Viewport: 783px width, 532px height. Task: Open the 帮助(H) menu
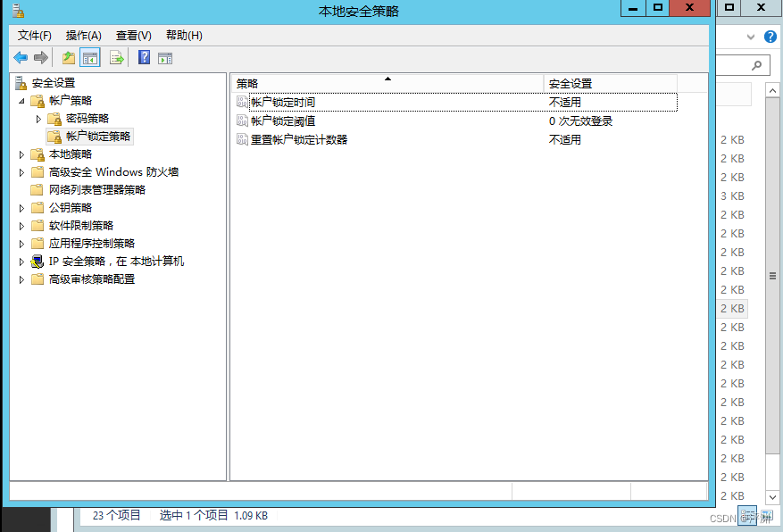184,36
